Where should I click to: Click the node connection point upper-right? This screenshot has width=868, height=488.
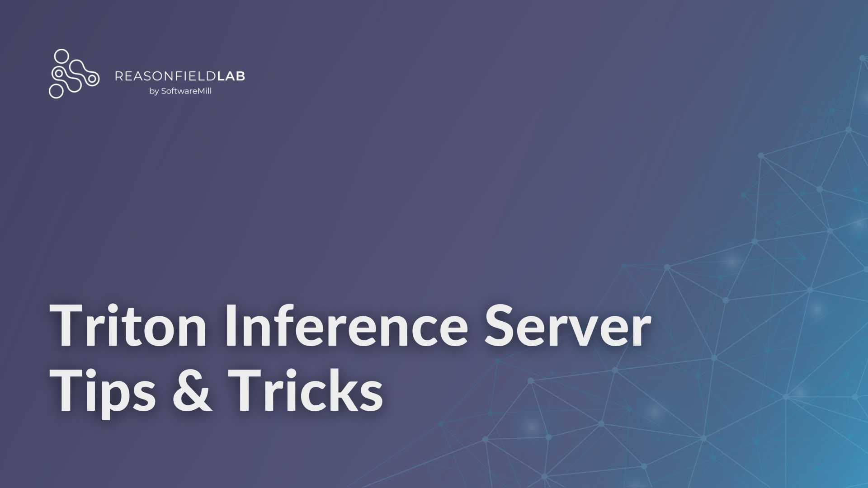tap(846, 128)
